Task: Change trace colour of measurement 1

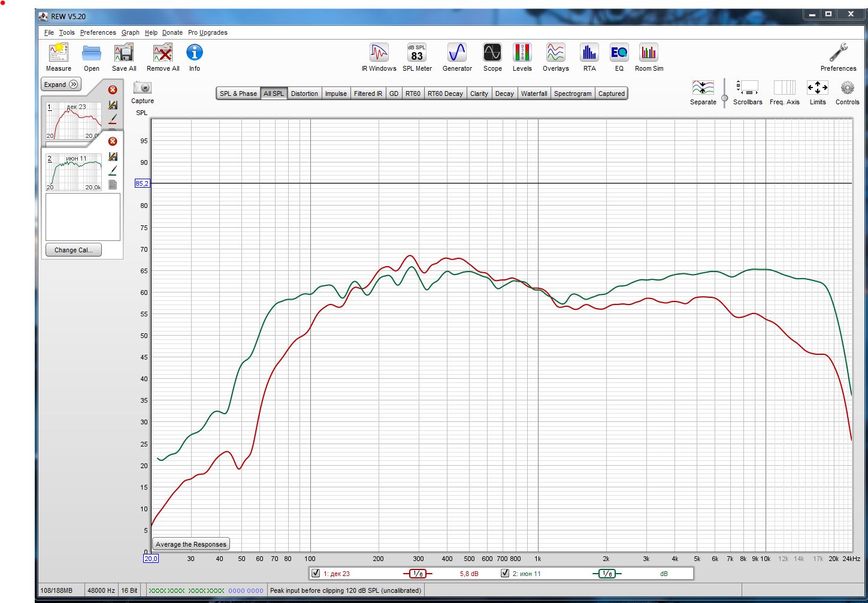Action: (x=113, y=119)
